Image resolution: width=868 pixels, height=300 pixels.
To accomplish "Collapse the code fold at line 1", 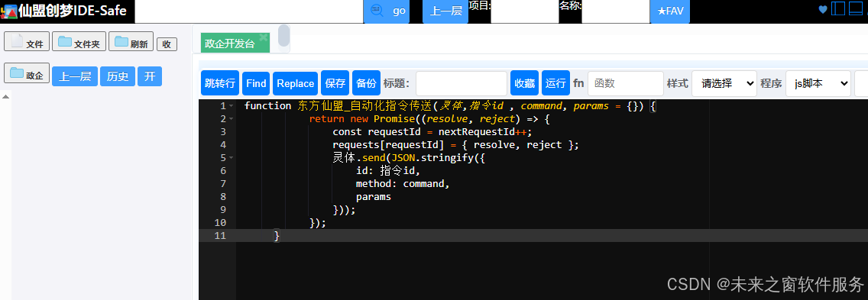I will click(x=231, y=105).
